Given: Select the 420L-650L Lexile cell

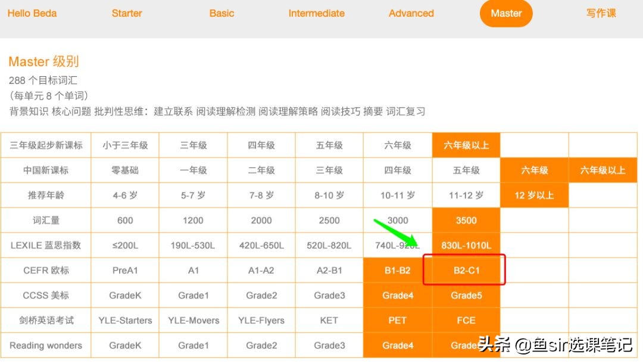Looking at the screenshot, I should coord(261,245).
